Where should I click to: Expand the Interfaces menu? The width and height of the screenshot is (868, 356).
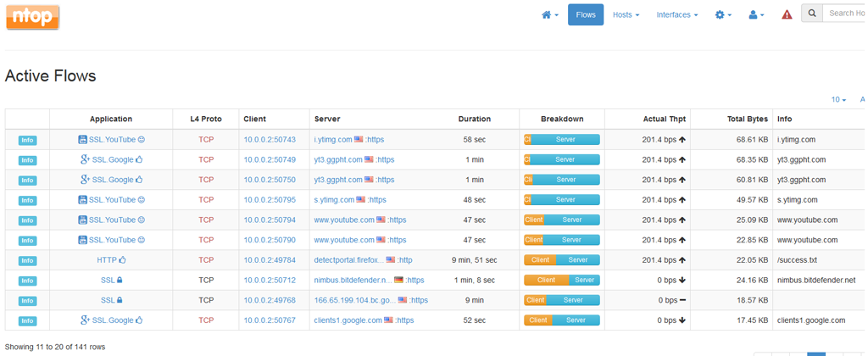[x=677, y=15]
